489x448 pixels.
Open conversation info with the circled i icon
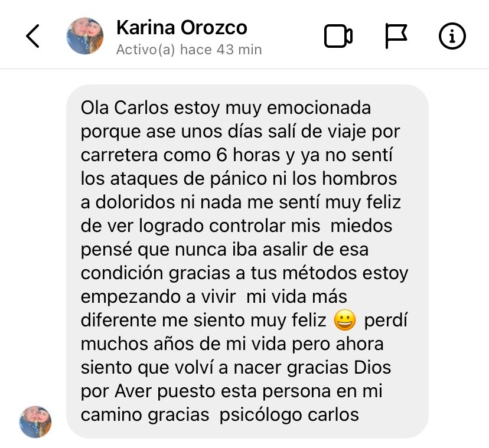tap(452, 36)
